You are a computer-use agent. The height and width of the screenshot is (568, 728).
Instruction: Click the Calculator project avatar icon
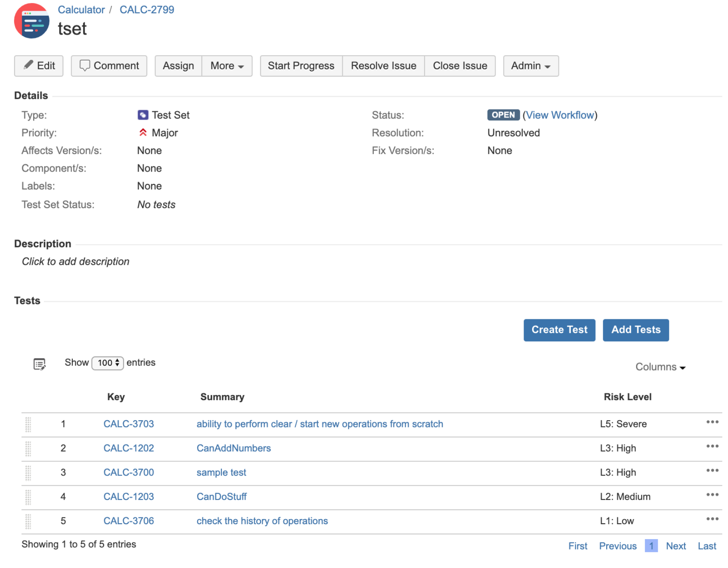[32, 20]
